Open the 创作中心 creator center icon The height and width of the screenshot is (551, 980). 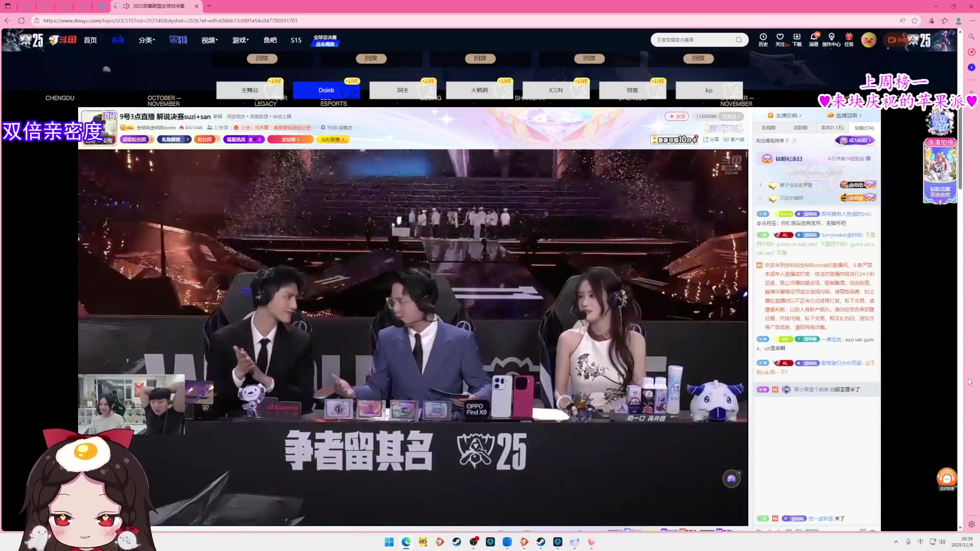point(832,39)
